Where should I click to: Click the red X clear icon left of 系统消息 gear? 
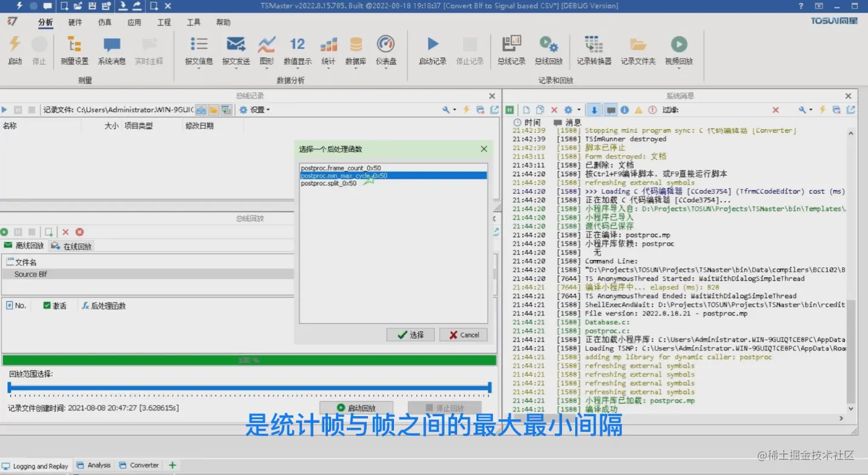[554, 110]
